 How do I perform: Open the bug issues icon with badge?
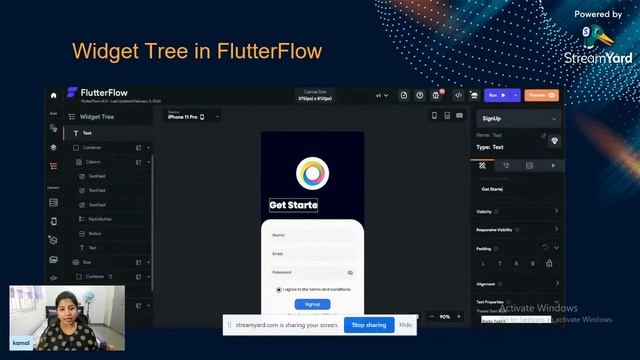[x=436, y=95]
